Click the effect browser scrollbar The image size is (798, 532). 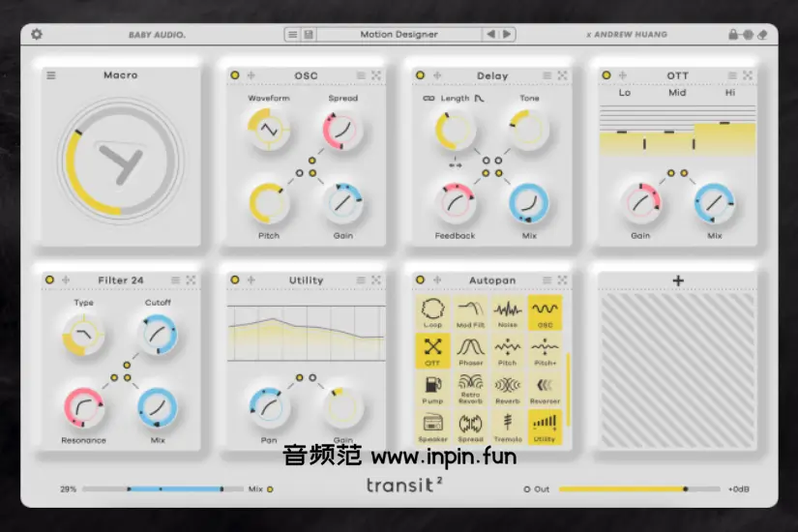(x=568, y=390)
